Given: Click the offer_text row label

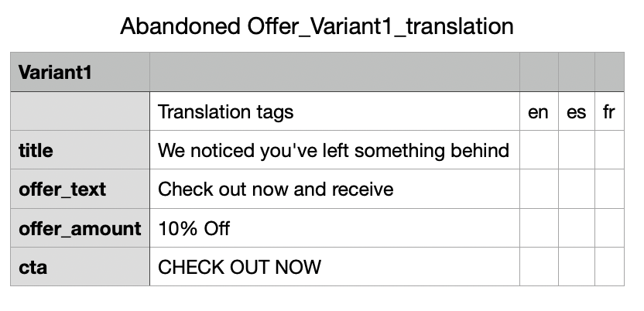Looking at the screenshot, I should [x=62, y=189].
